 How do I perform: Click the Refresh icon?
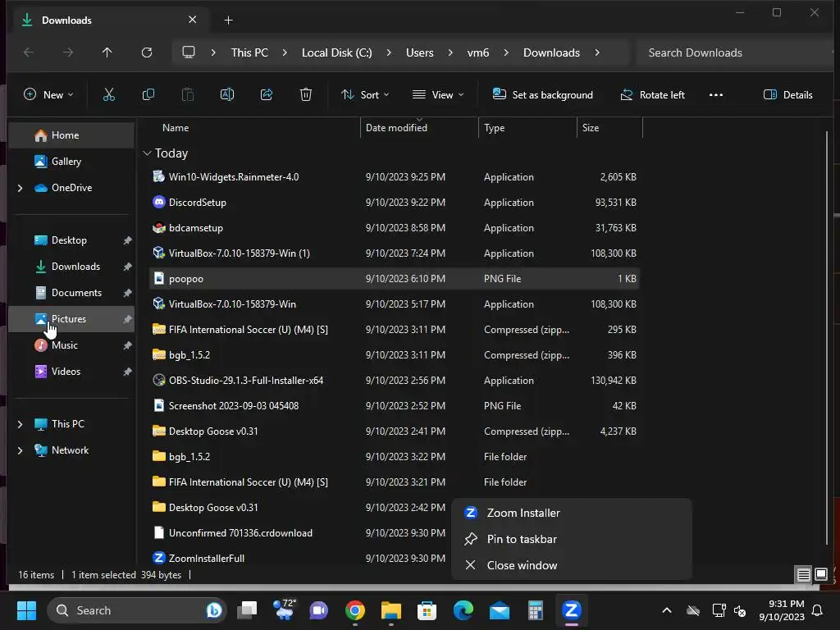pos(147,52)
